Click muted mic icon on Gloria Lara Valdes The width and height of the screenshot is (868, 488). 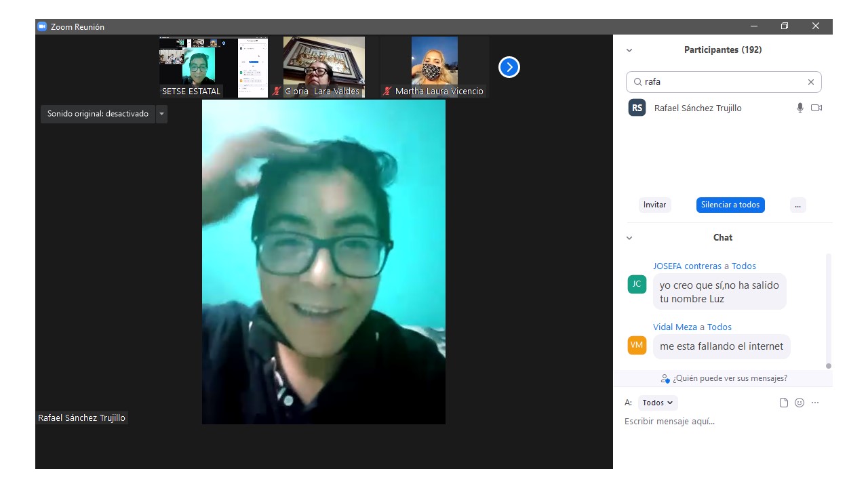pos(277,91)
